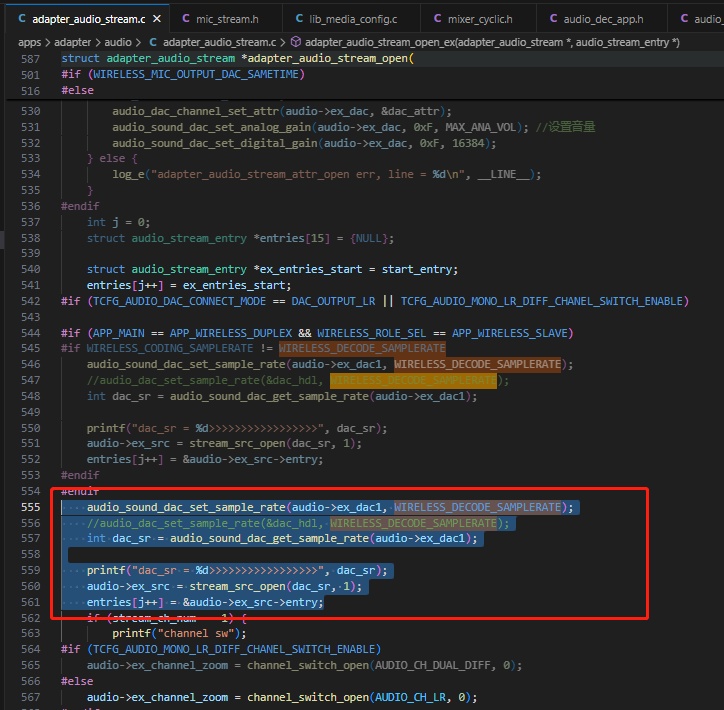Click the function symbol icon in breadcrumb
724x710 pixels.
coord(296,42)
